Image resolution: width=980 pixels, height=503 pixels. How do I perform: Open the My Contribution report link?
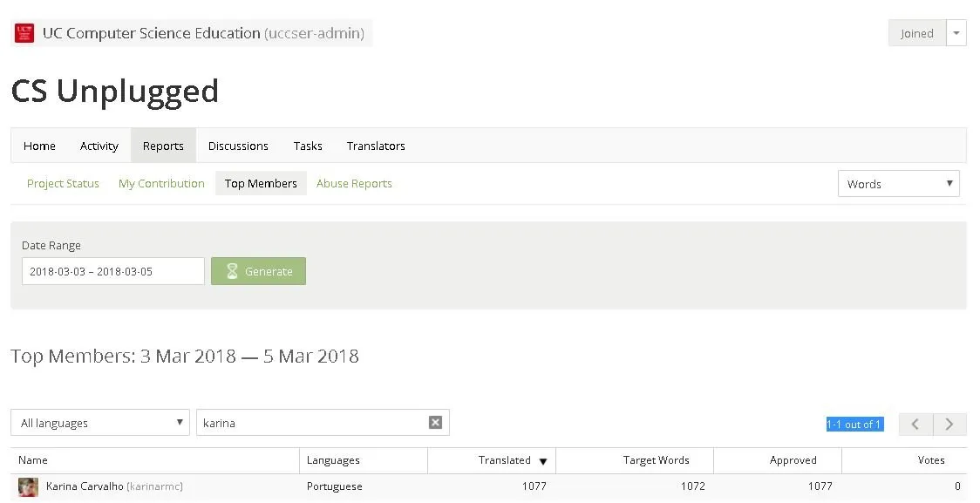pos(161,183)
